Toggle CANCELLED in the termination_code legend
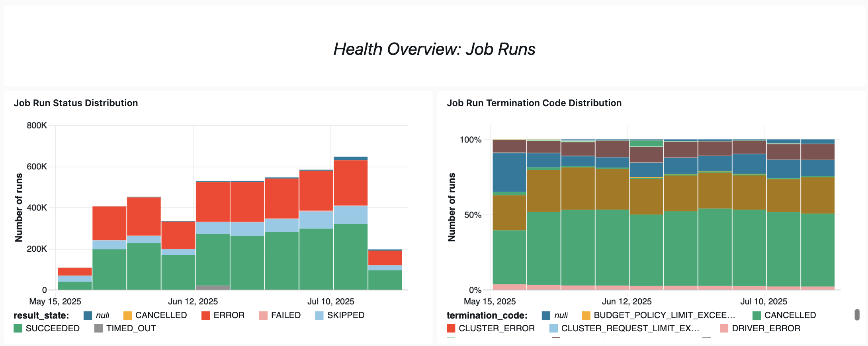Screen dimensions: 868x346 click(x=790, y=315)
